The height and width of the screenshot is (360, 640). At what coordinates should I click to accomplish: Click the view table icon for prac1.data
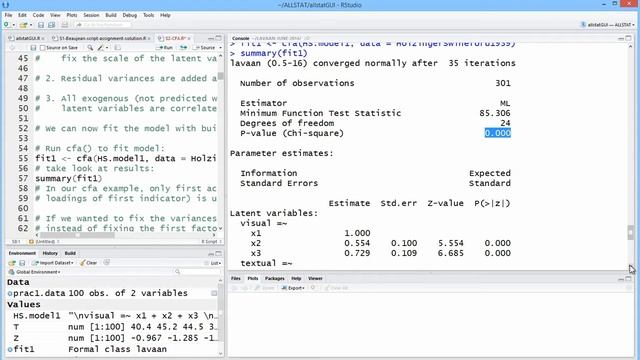214,293
